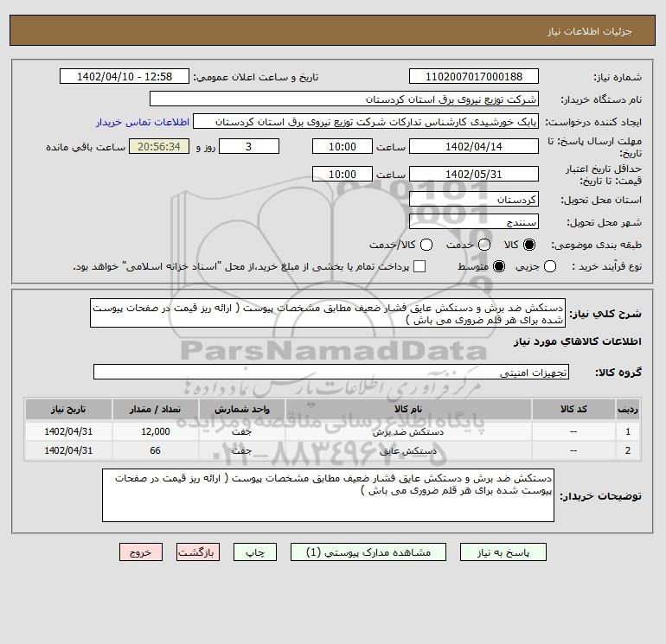
Task: Click the خروج exit button
Action: [x=141, y=552]
